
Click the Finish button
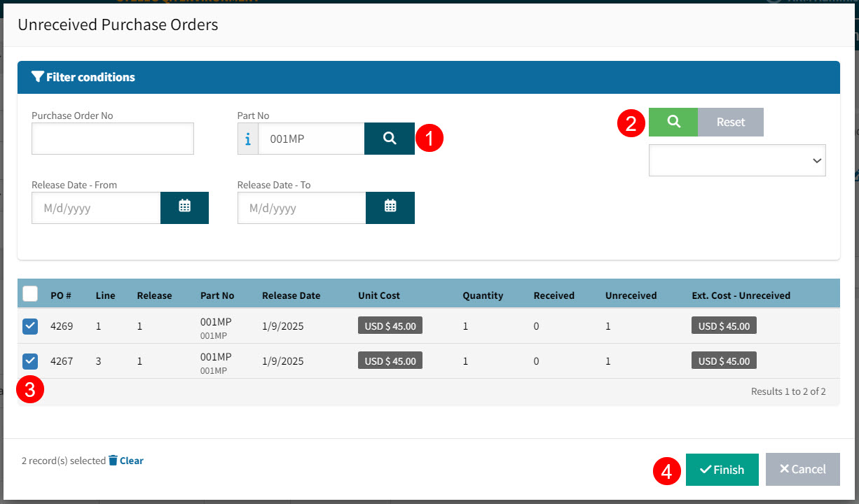[x=722, y=469]
